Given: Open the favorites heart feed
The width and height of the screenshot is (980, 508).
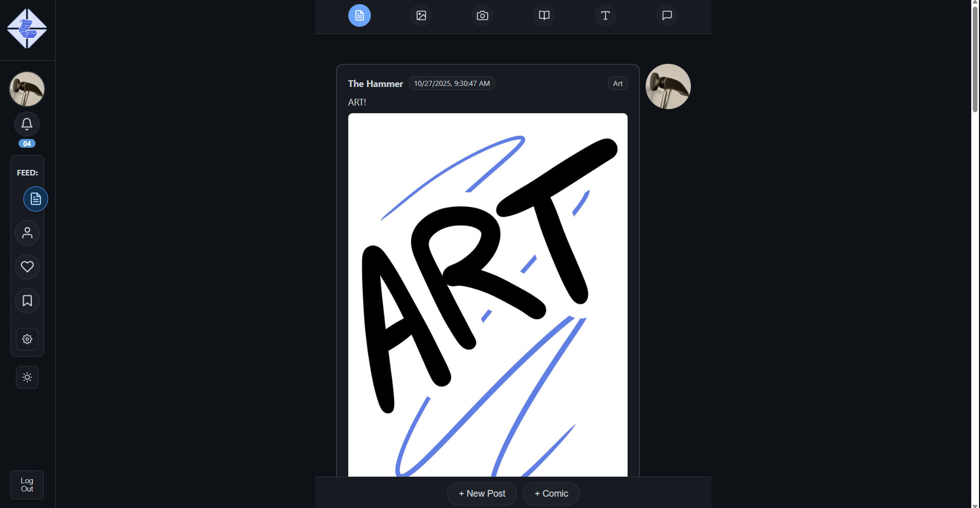Looking at the screenshot, I should point(27,267).
